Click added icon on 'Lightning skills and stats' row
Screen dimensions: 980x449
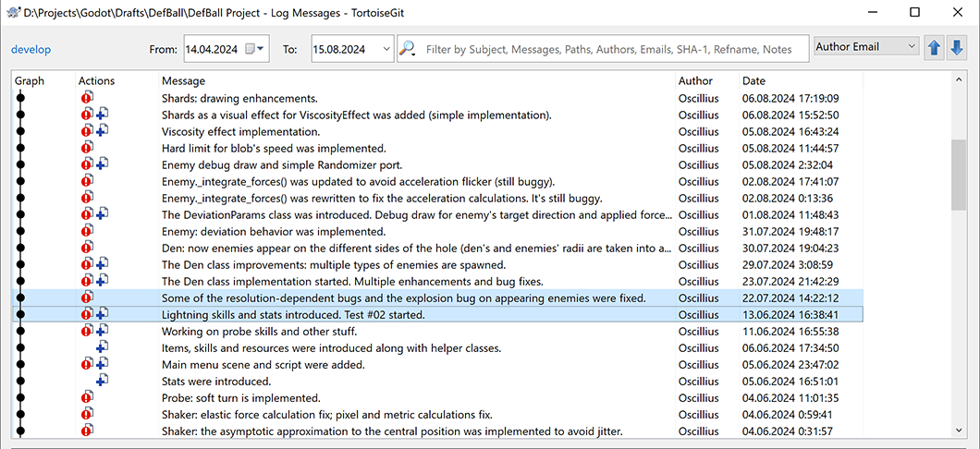[x=103, y=313]
